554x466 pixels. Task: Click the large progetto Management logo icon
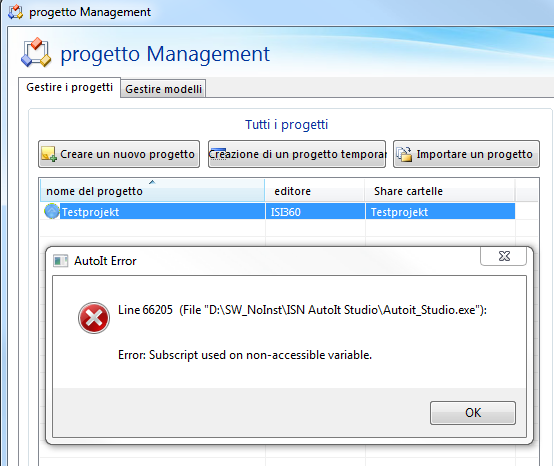36,53
